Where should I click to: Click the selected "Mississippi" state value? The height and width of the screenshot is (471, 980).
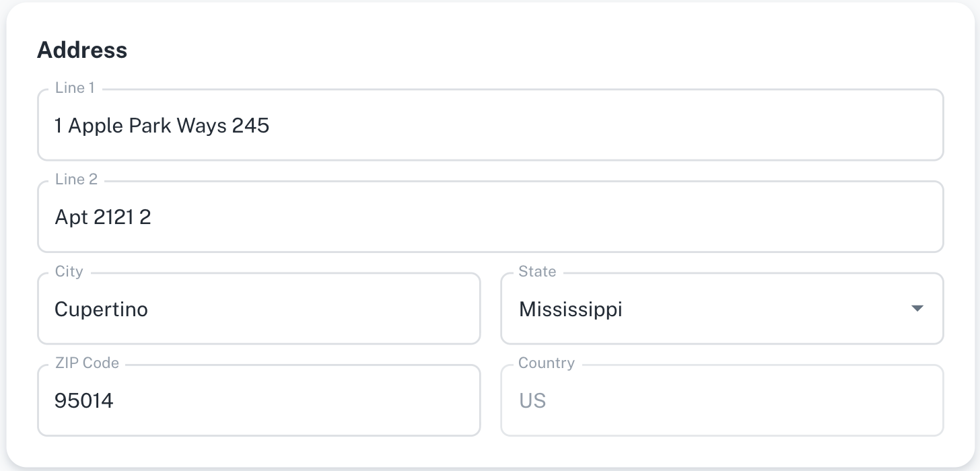[570, 310]
